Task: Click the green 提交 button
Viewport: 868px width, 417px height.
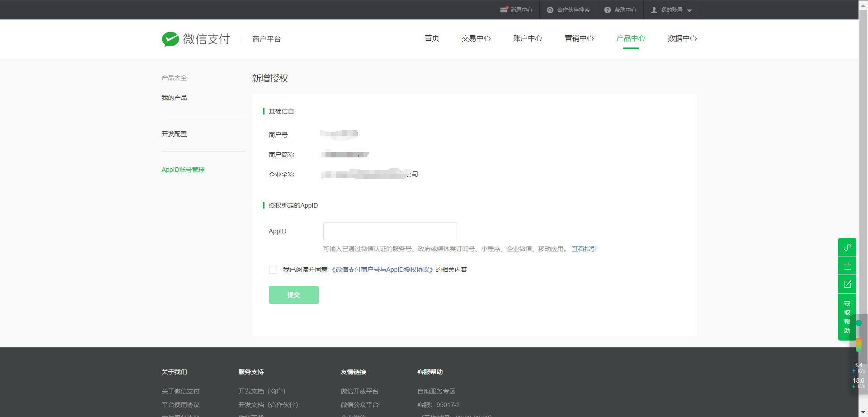Action: (294, 295)
